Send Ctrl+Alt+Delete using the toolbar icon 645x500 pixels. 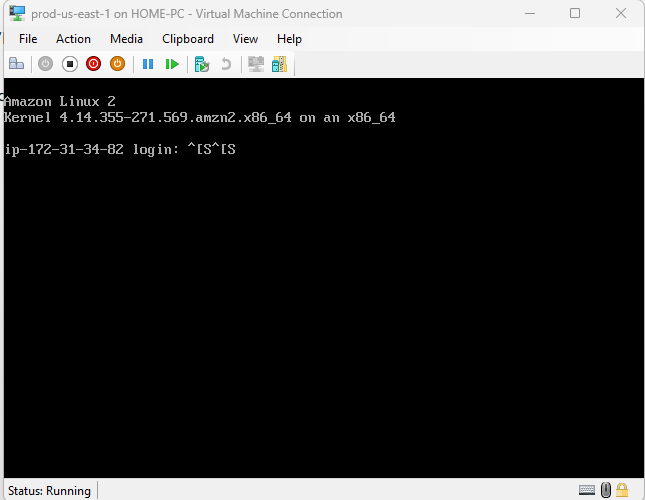[x=16, y=64]
